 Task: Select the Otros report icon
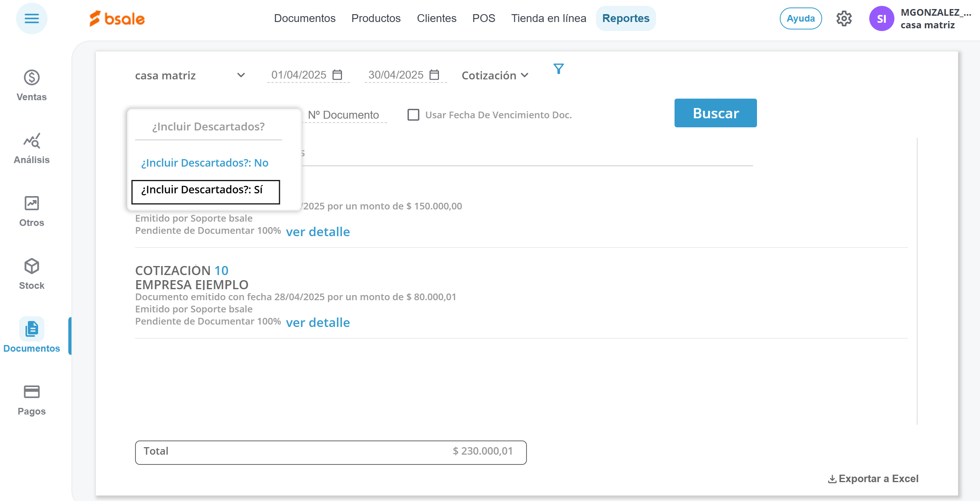click(x=31, y=204)
